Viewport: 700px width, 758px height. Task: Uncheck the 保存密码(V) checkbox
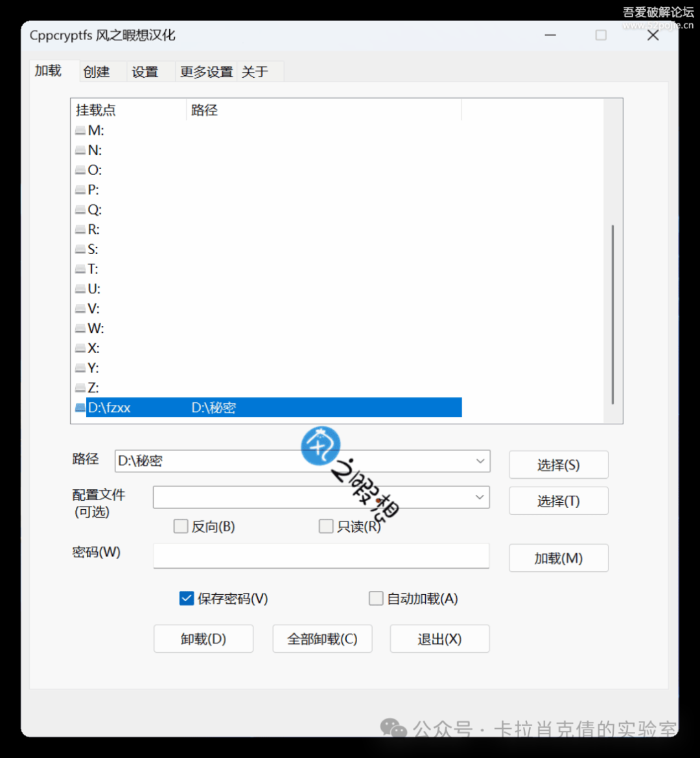click(x=187, y=599)
